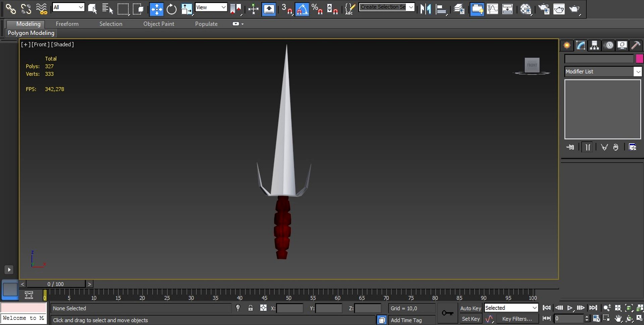The width and height of the screenshot is (644, 325).
Task: Click the Use Pivot Point Center icon
Action: click(x=236, y=9)
